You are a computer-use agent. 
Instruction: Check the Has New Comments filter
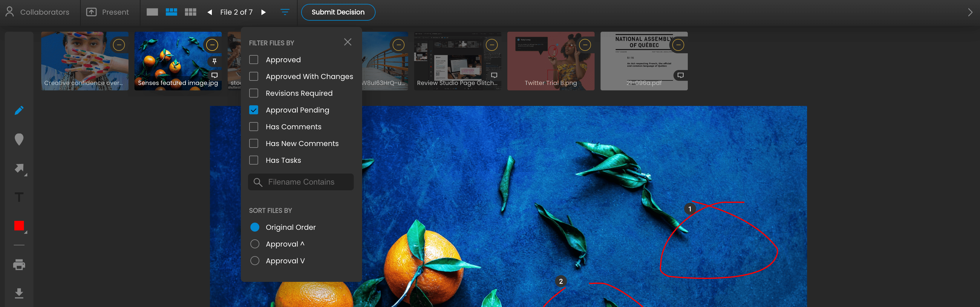click(x=254, y=144)
